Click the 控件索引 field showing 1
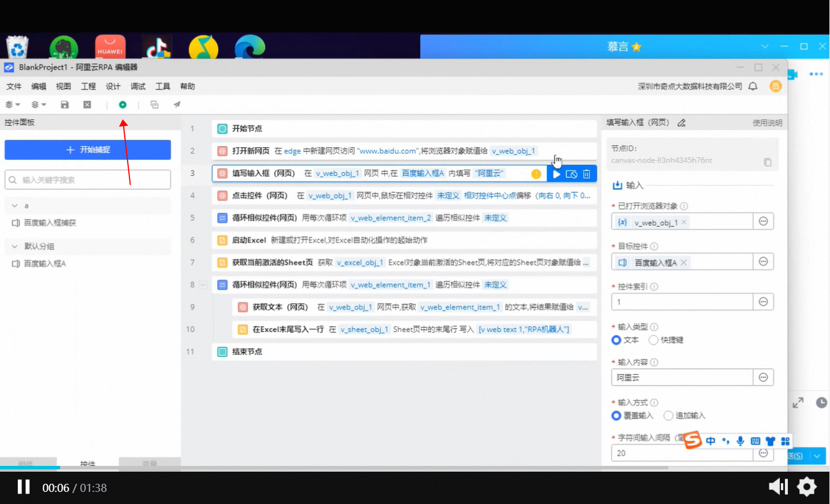 [682, 302]
